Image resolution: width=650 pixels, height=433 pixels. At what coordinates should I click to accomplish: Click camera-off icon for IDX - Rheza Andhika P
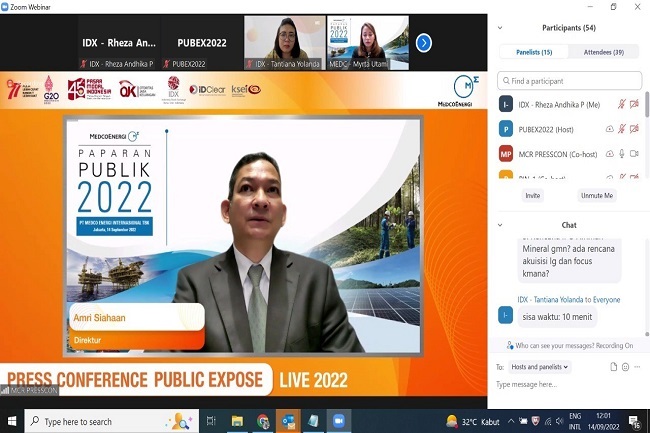(634, 104)
